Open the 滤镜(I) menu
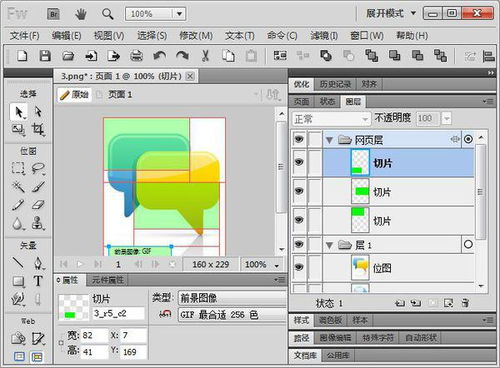500x368 pixels. click(324, 35)
